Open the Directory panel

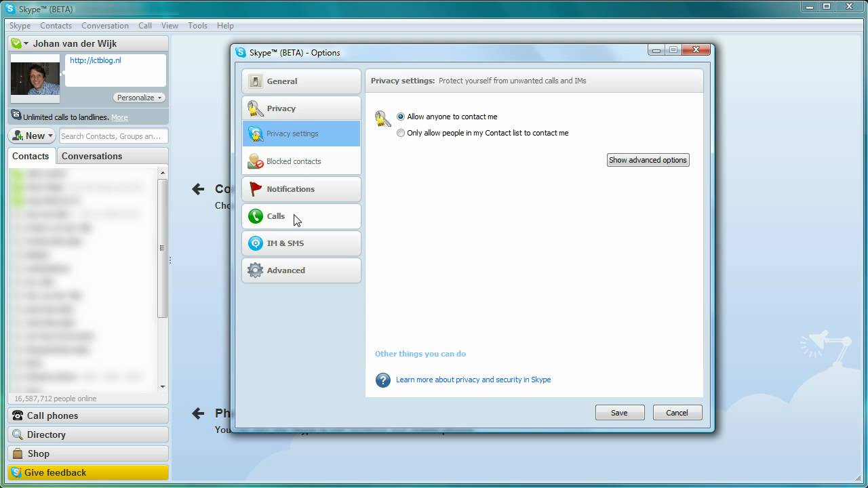click(88, 434)
